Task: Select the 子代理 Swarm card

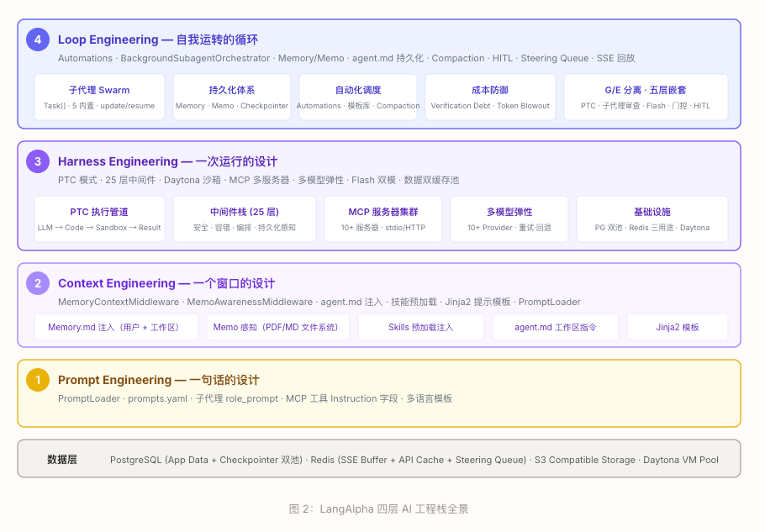Action: (99, 97)
